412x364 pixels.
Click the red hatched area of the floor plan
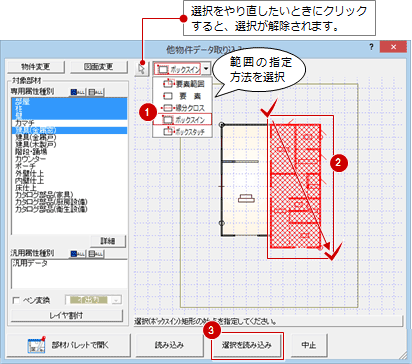(295, 186)
